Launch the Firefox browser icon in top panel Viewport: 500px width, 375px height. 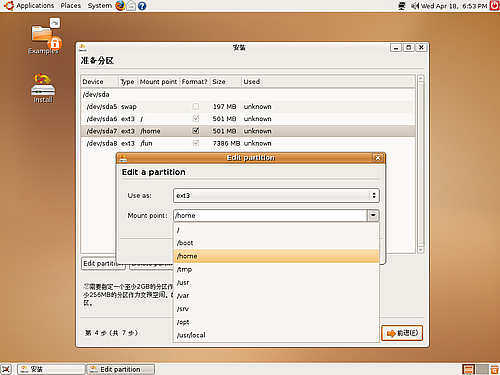coord(120,6)
